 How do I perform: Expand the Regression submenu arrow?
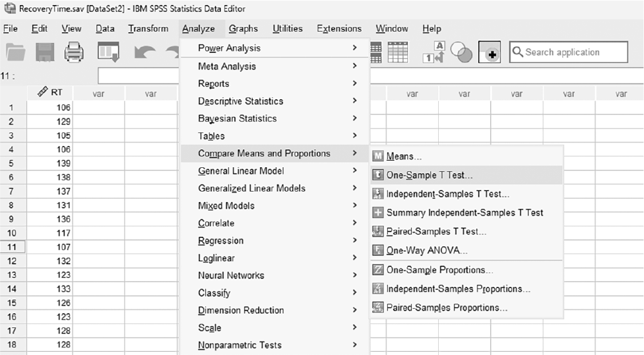point(355,240)
